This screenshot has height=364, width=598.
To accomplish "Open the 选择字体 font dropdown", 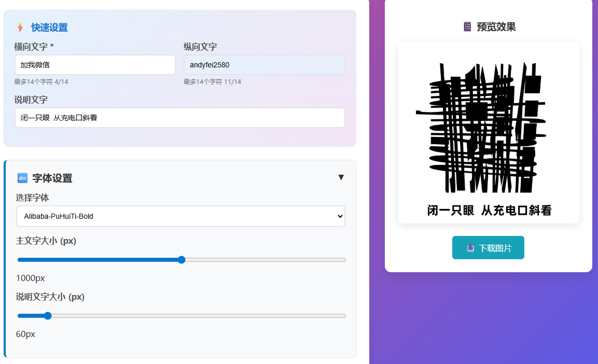I will pyautogui.click(x=180, y=216).
